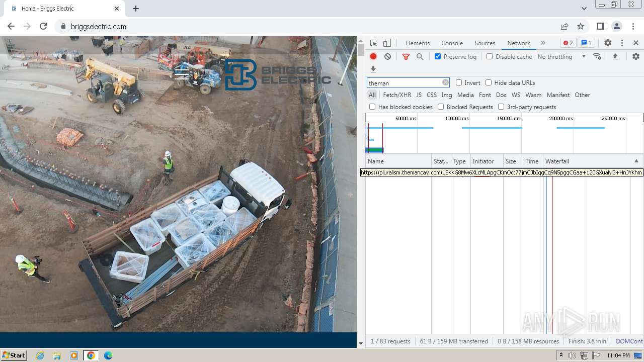Export HAR file download arrow
This screenshot has width=644, height=362.
(373, 69)
